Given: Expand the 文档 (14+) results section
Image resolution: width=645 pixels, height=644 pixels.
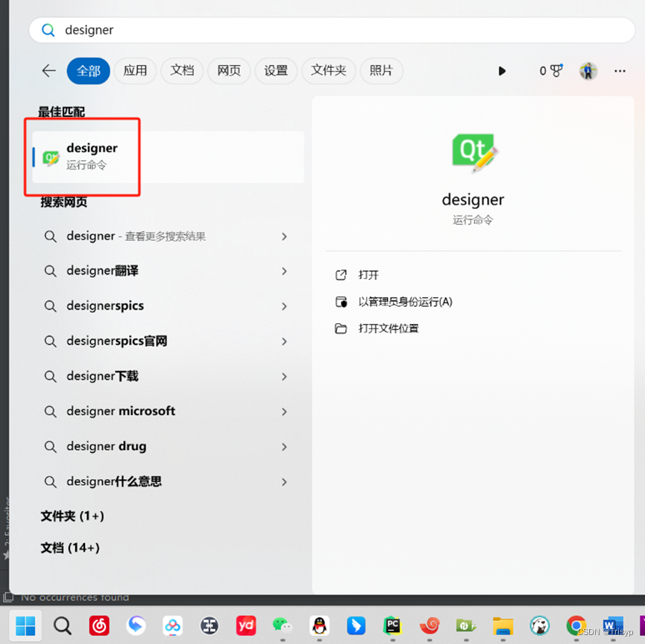Looking at the screenshot, I should point(70,548).
